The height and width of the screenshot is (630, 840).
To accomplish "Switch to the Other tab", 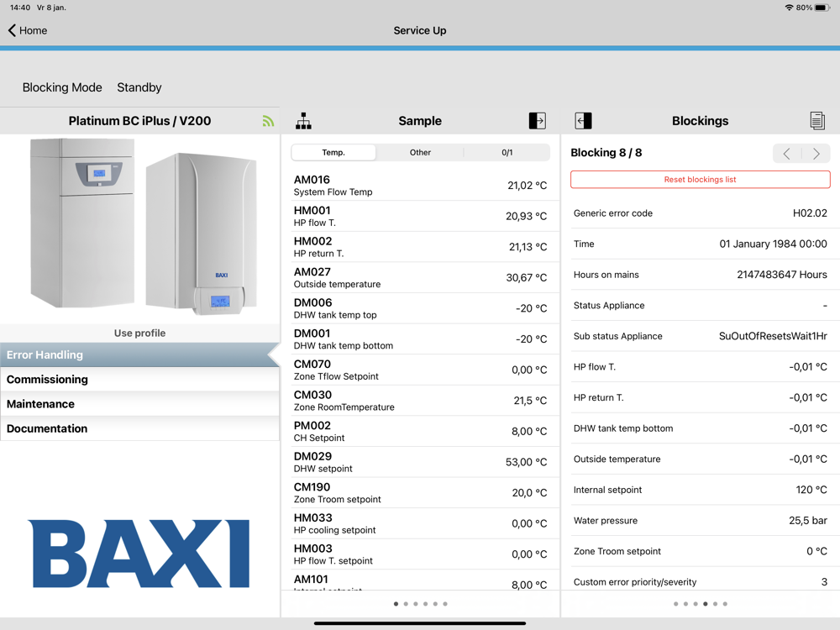I will pos(420,153).
